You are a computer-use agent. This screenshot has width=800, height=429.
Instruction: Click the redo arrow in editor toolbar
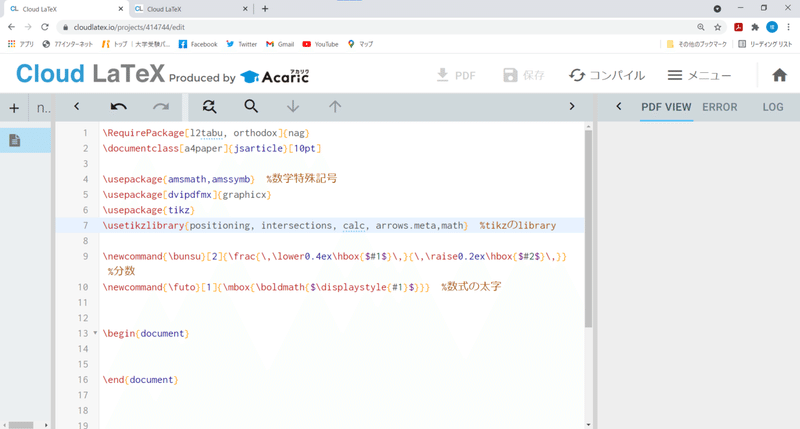[x=161, y=107]
